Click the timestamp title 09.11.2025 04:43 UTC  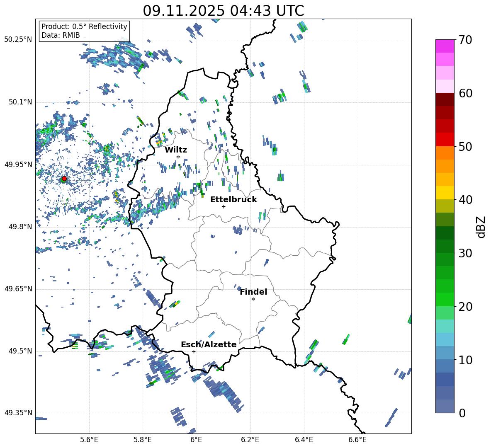[x=223, y=10]
